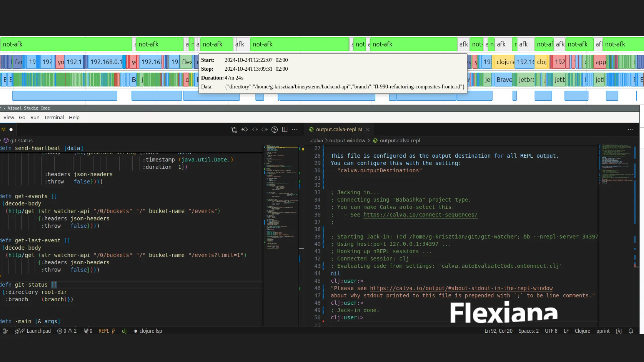Change indentation via Spaces: 2
Screen dimensions: 644x362
point(529,331)
